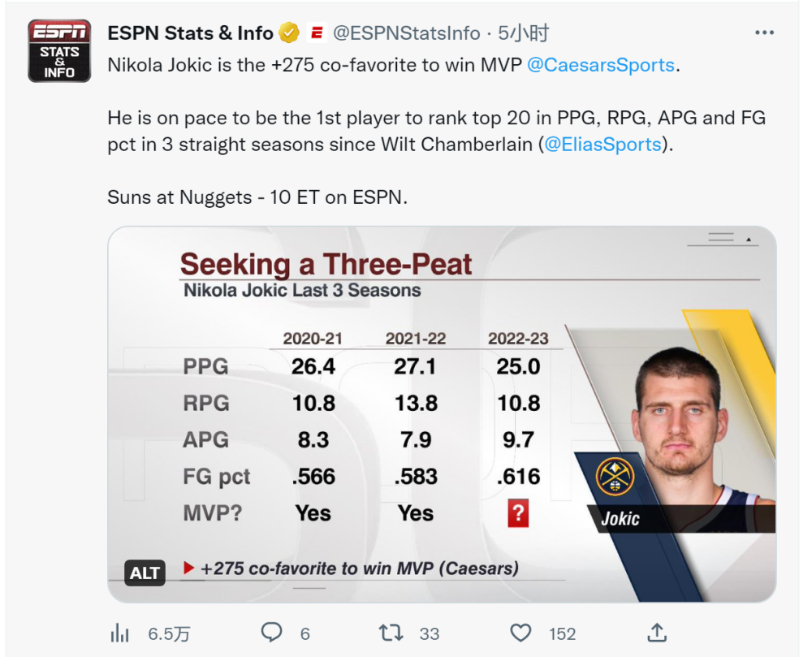Open the Seeking a Three-Peat image
This screenshot has width=812, height=657.
[x=442, y=414]
